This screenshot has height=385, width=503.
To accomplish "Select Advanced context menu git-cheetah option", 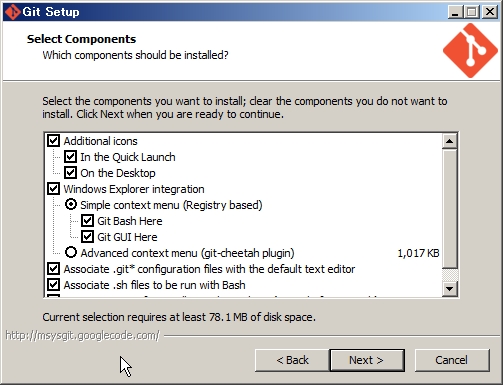I will [71, 252].
